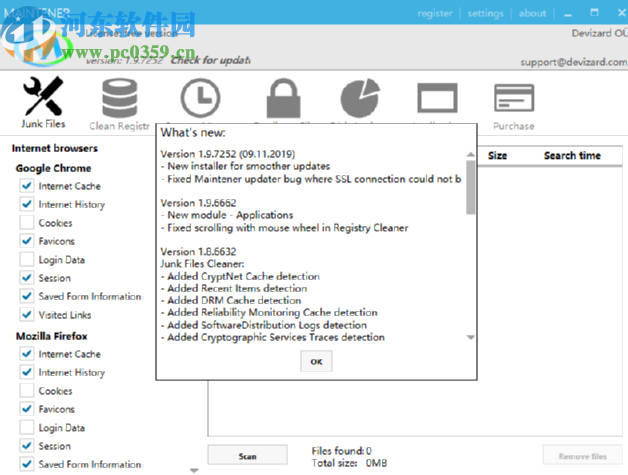Screen dimensions: 628x475
Task: Uncheck Firefox Internet History
Action: pos(27,372)
